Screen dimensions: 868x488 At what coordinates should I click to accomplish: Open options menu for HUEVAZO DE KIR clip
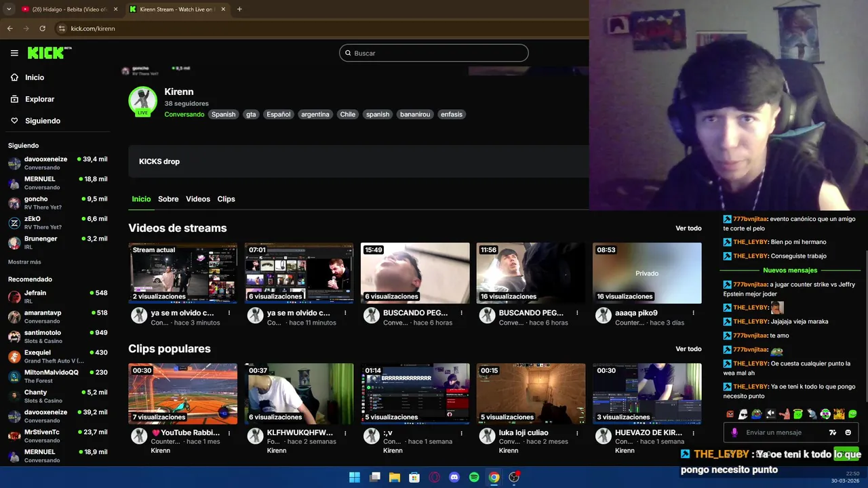pos(693,432)
